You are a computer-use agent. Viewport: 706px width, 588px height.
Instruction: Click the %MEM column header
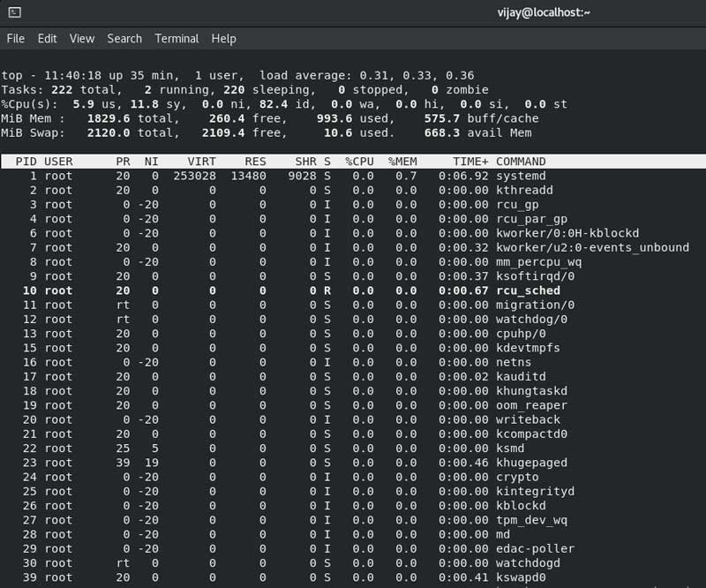point(402,162)
